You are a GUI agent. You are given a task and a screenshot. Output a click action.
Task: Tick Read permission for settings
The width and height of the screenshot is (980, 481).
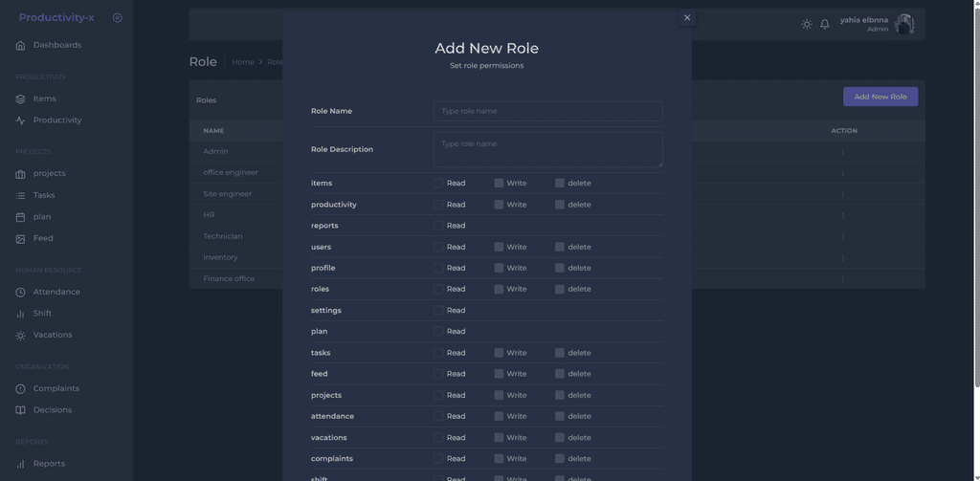point(438,311)
